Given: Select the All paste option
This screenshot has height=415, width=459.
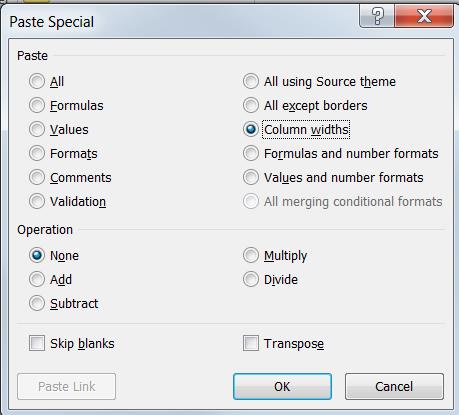Looking at the screenshot, I should 37,81.
